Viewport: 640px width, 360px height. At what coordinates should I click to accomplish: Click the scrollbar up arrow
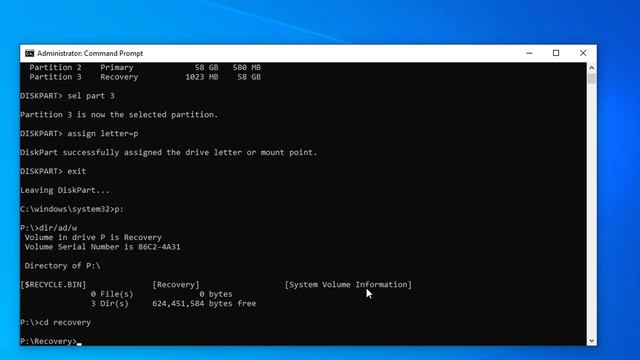pyautogui.click(x=591, y=68)
